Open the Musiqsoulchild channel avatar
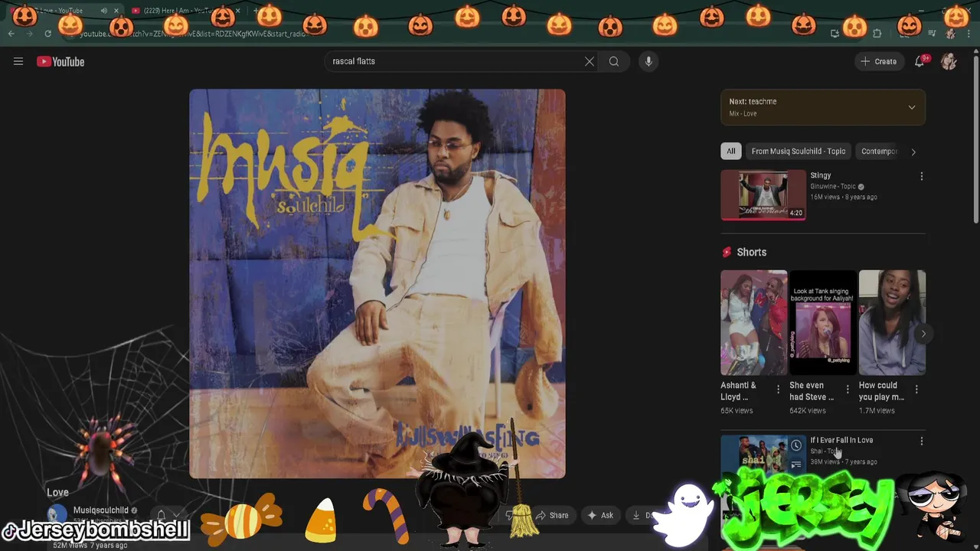Screen dimensions: 980x551 point(57,514)
